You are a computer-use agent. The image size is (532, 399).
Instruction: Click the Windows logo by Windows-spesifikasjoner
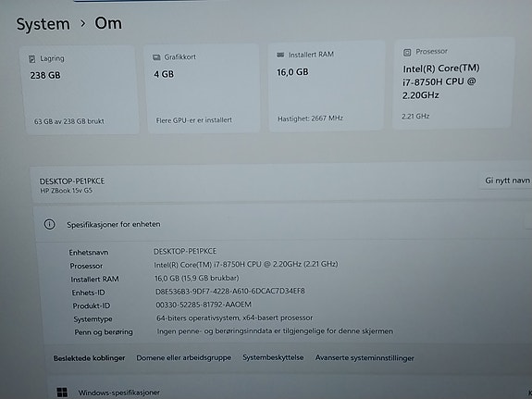(62, 393)
